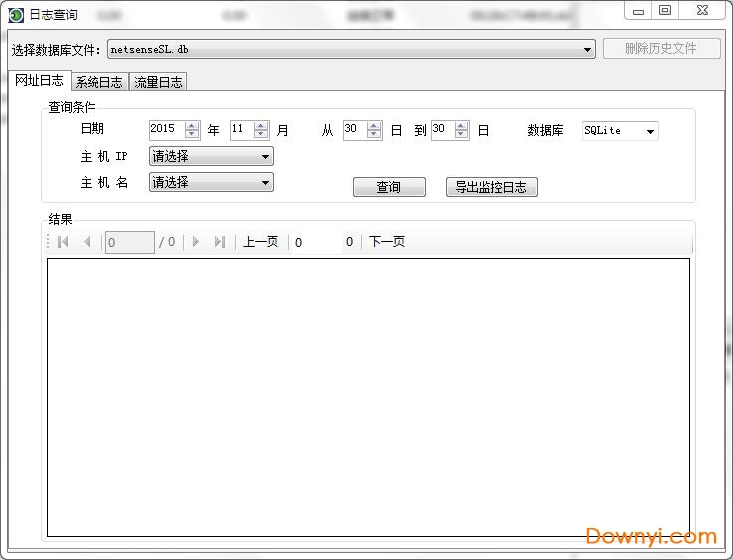Click the current page number input field
The image size is (733, 560).
pos(129,242)
